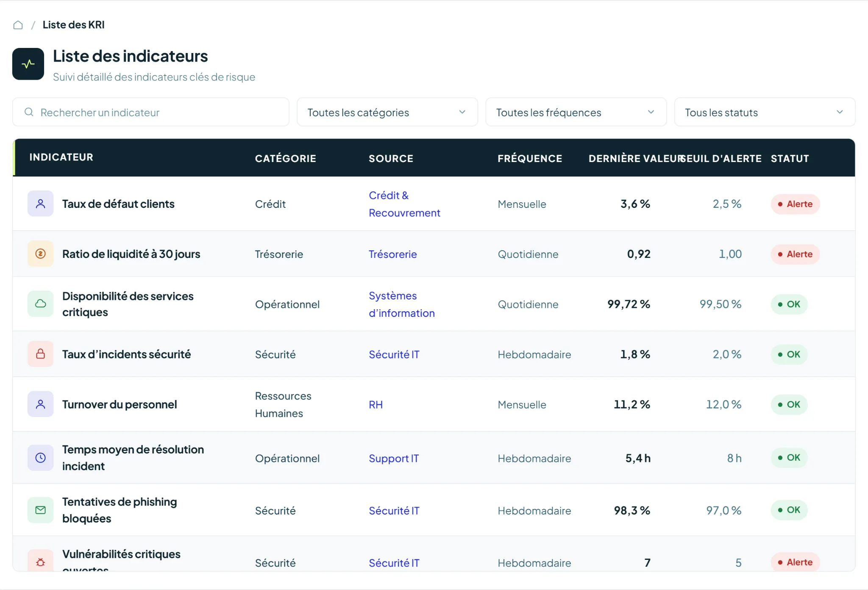Click the Systèmes d'information source link

(402, 304)
